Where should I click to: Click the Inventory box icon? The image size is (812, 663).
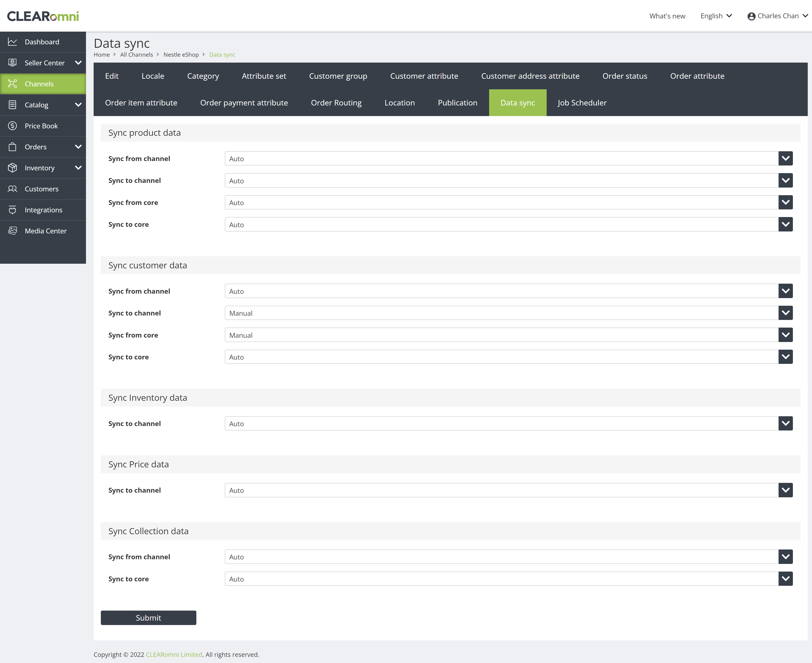[12, 168]
